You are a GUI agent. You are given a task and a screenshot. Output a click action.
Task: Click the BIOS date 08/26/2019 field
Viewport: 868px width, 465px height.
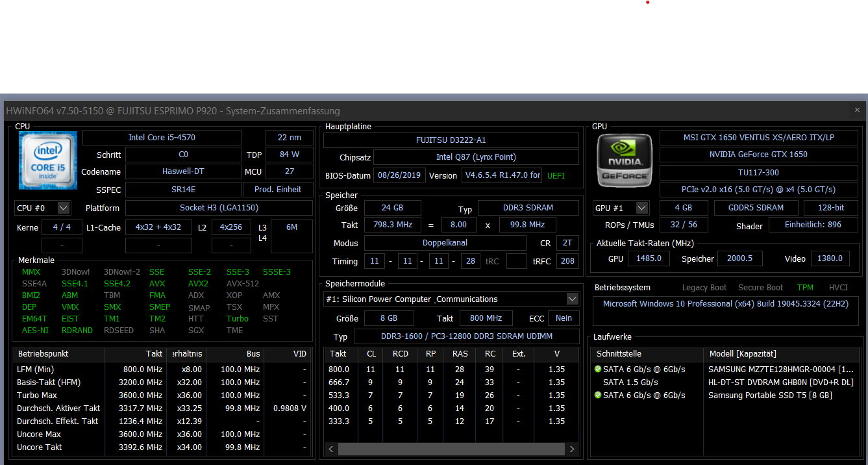tap(400, 175)
